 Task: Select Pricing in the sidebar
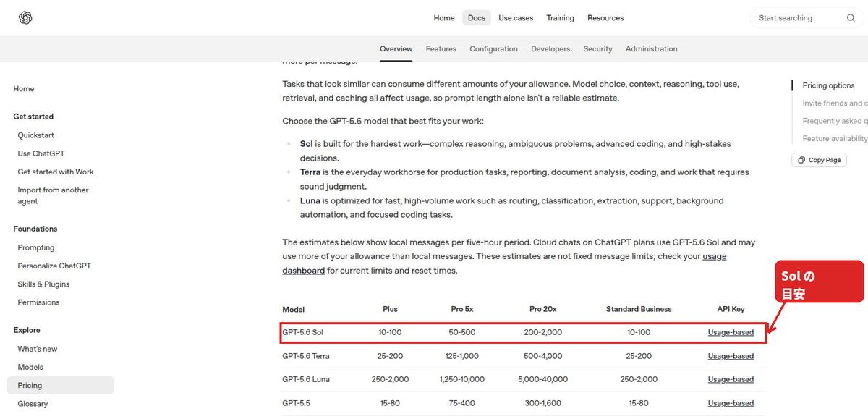[x=60, y=386]
